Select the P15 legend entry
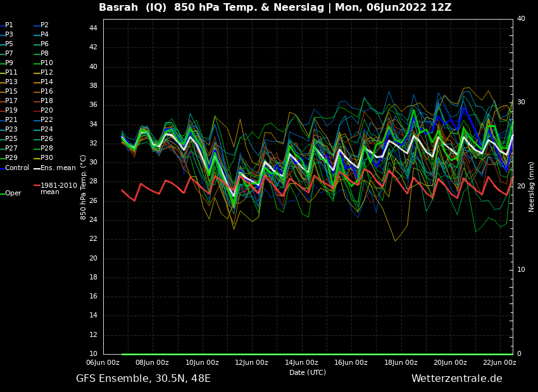The width and height of the screenshot is (538, 392). (11, 92)
